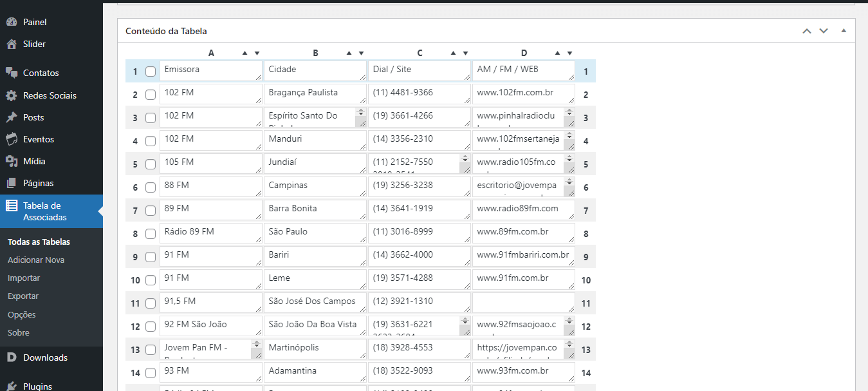Select row 1 checkbox for Emissora header
Screen dimensions: 868x391
[151, 72]
